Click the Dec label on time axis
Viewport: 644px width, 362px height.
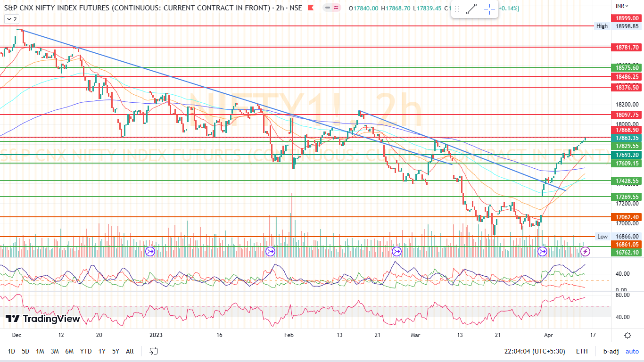click(17, 335)
